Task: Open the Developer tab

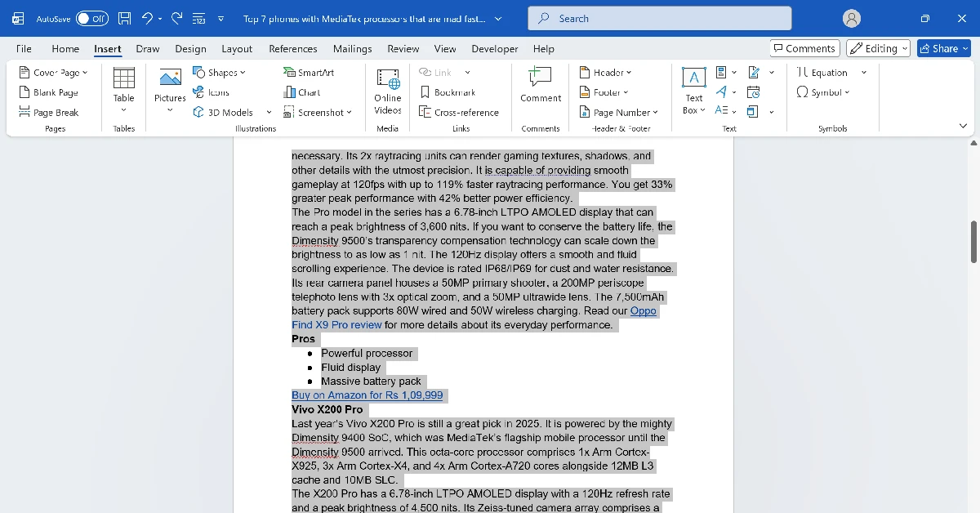Action: [x=495, y=48]
